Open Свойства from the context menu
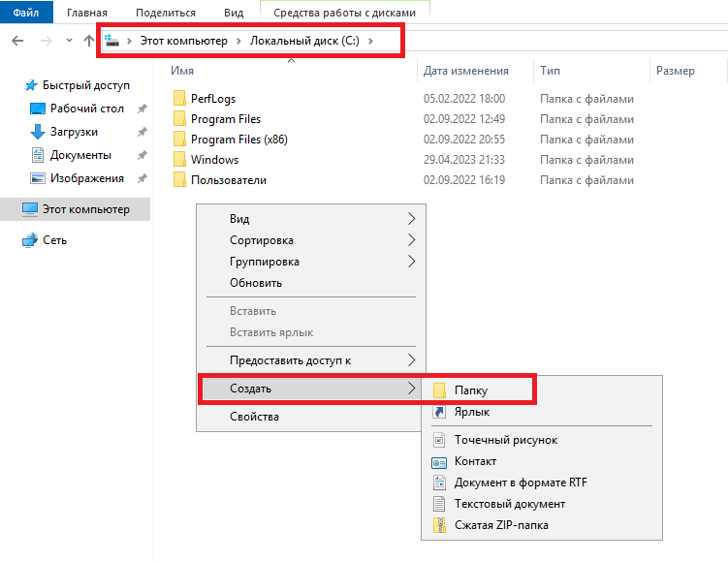Viewport: 728px width, 561px height. tap(254, 417)
